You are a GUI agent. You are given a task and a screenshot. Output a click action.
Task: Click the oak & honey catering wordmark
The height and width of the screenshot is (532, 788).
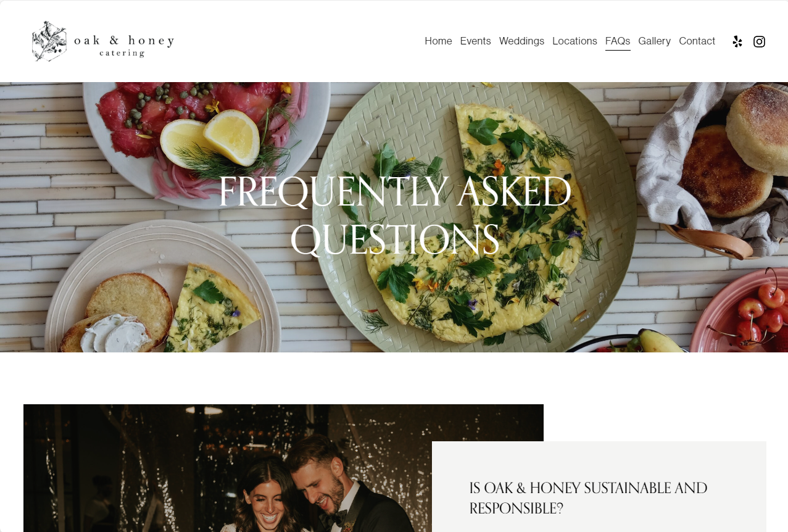click(x=124, y=45)
